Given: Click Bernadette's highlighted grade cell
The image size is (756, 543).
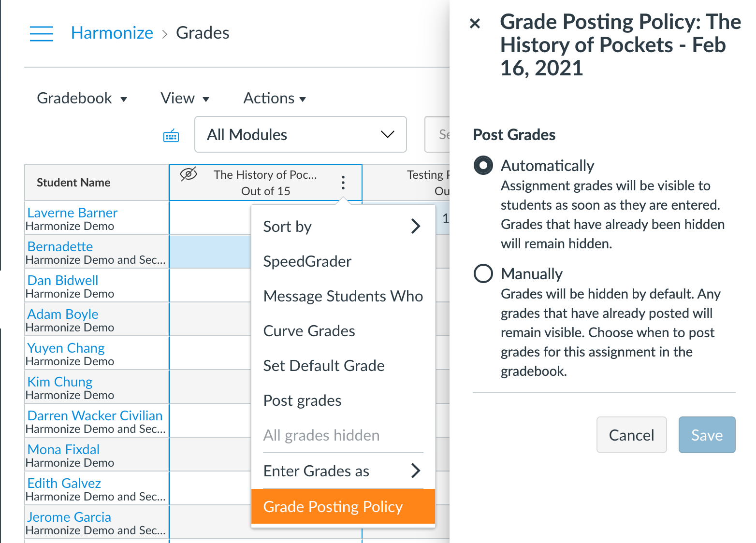Looking at the screenshot, I should pyautogui.click(x=210, y=252).
